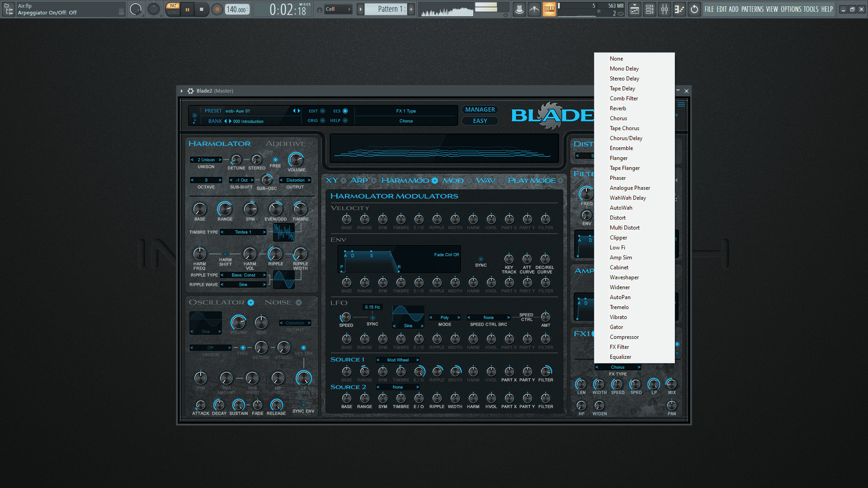The width and height of the screenshot is (868, 488).
Task: Select Reverb from the FX type list
Action: click(634, 108)
